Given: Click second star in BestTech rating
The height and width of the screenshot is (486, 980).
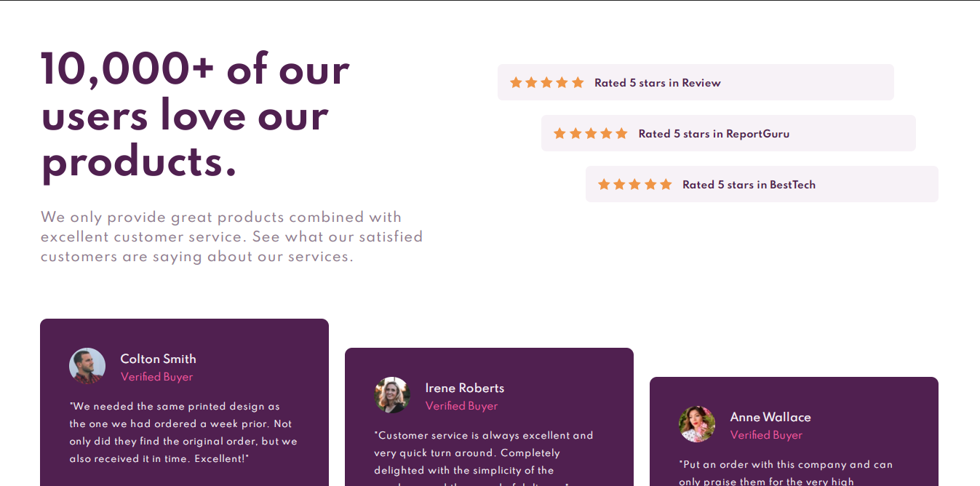Looking at the screenshot, I should coord(619,185).
